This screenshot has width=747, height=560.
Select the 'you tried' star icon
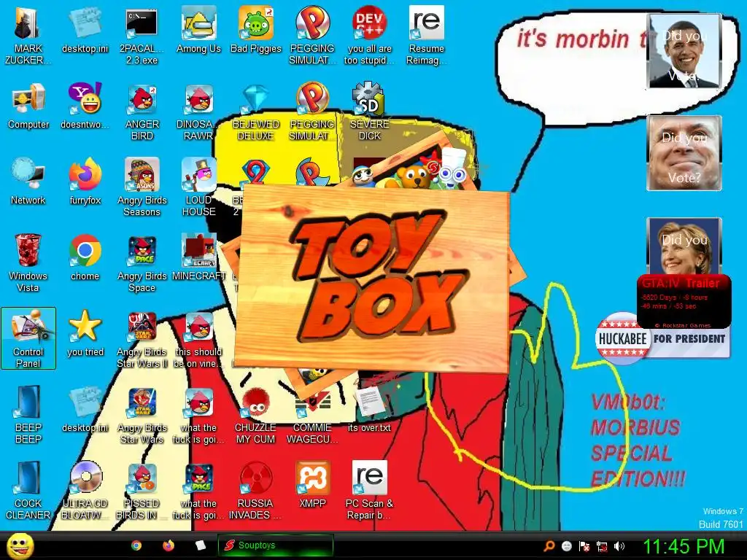[85, 333]
